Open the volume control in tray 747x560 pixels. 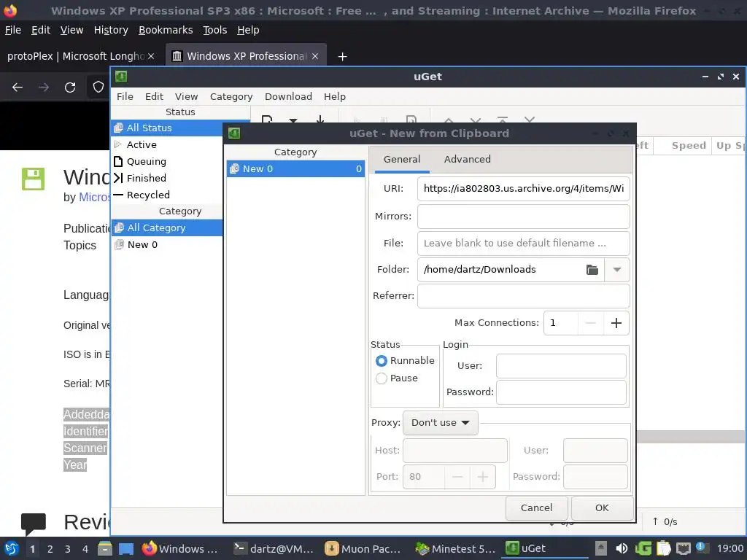click(x=622, y=548)
